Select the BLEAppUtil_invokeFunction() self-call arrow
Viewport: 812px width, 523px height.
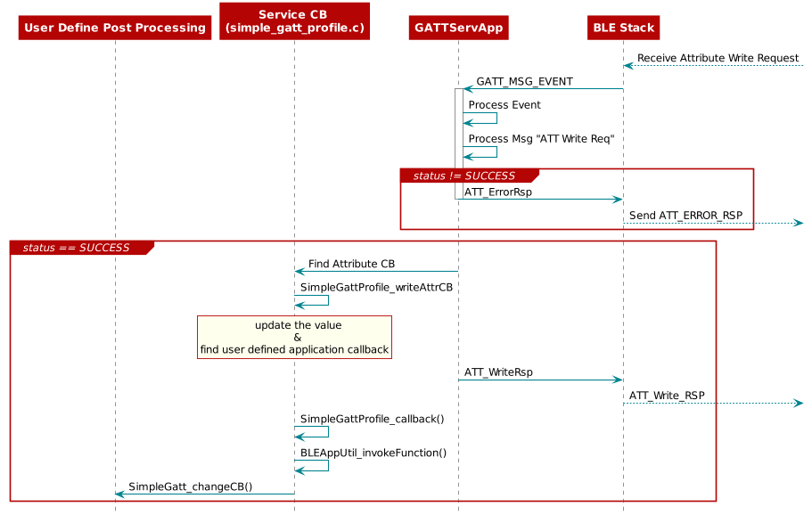pyautogui.click(x=311, y=464)
